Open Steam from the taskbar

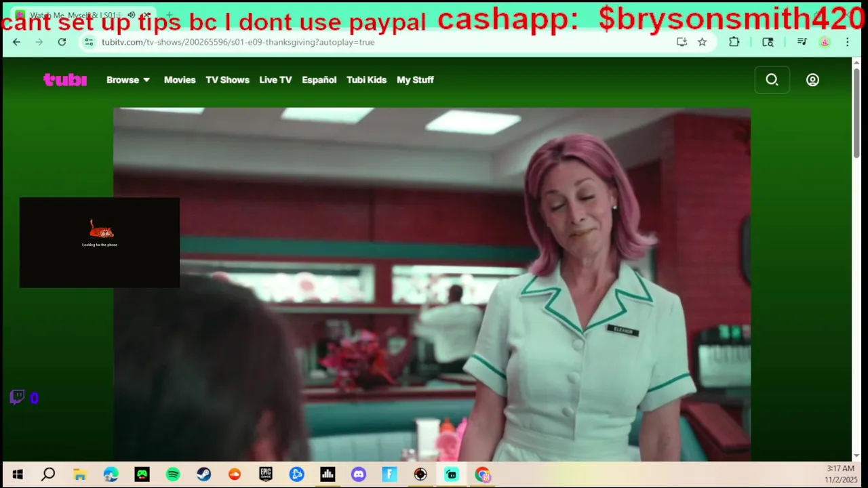pyautogui.click(x=203, y=474)
